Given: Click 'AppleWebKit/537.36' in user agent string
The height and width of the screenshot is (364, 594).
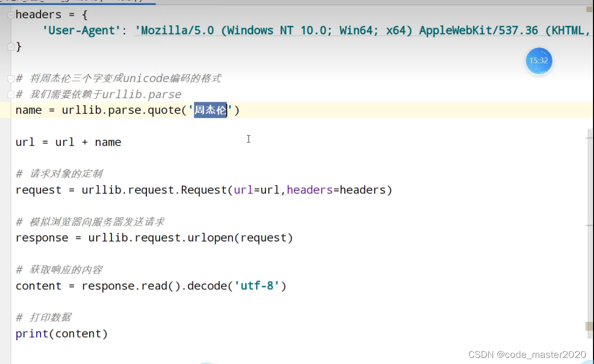Looking at the screenshot, I should (479, 30).
